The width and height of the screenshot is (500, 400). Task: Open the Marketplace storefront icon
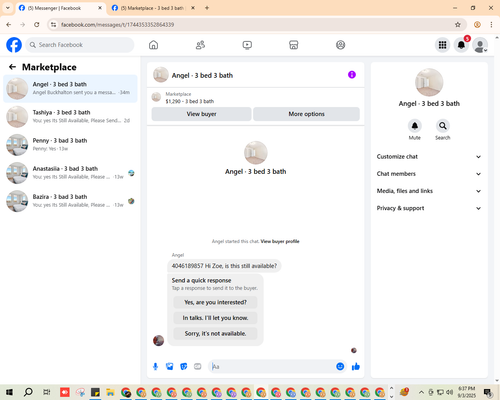[x=294, y=45]
